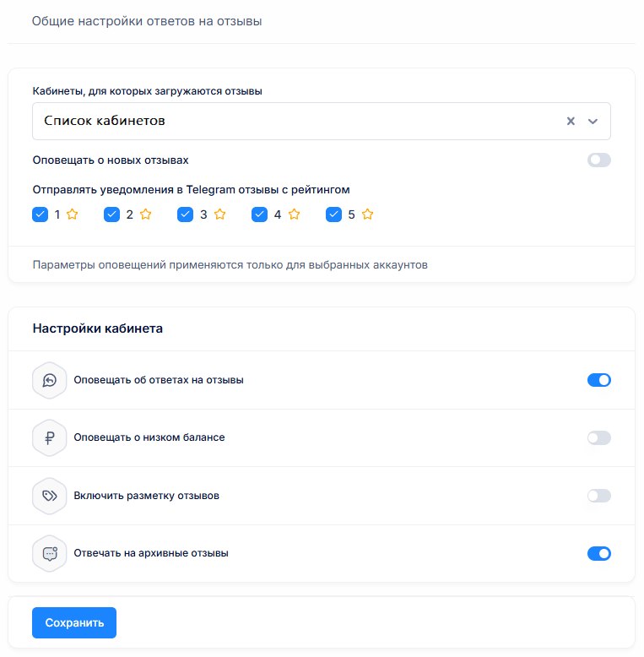Screen dimensions: 644x657
Task: Turn off 'Отвечать на архивные отзывы' switch
Action: pos(598,554)
